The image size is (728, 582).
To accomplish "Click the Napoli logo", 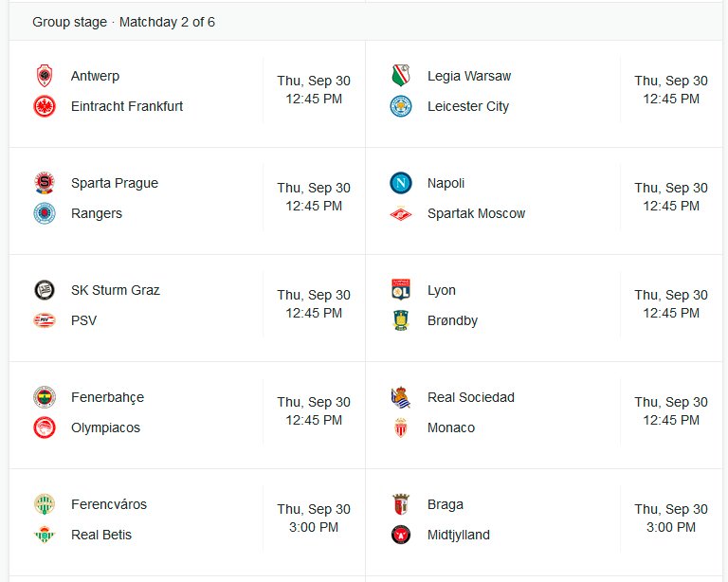I will 401,183.
